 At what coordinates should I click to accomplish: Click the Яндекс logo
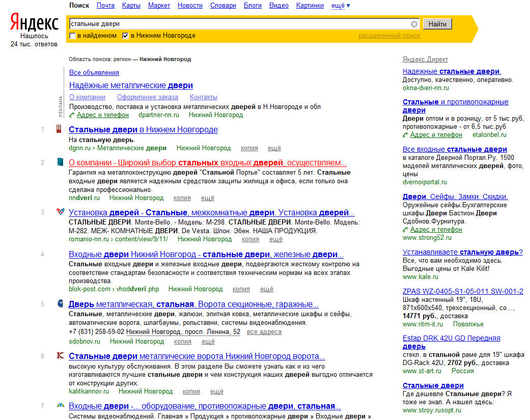[x=34, y=22]
